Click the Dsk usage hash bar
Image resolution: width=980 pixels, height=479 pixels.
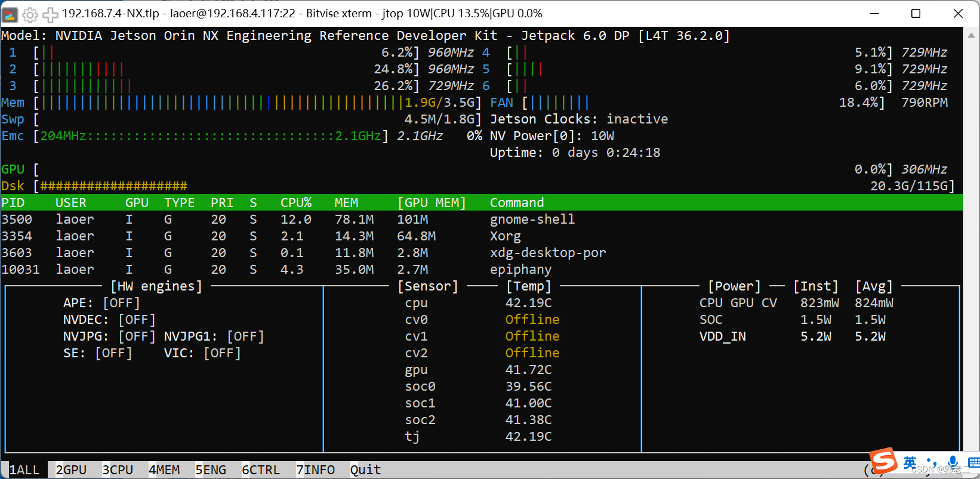[x=114, y=186]
